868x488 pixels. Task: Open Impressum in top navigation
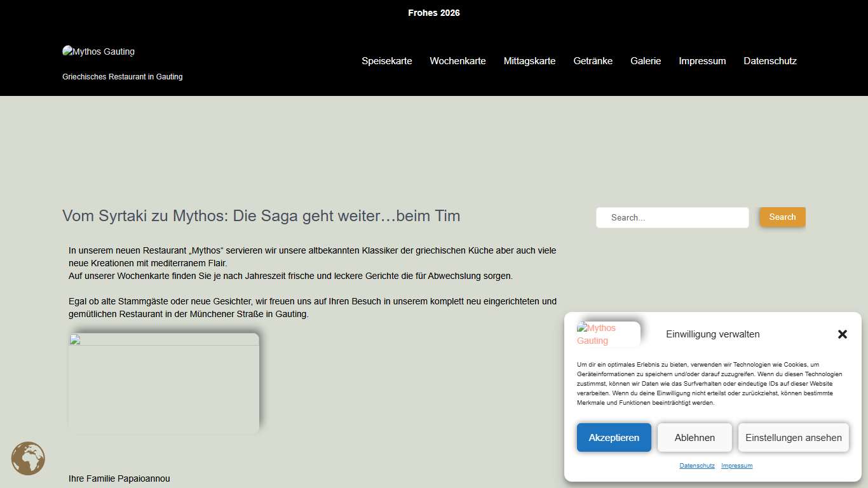click(702, 61)
